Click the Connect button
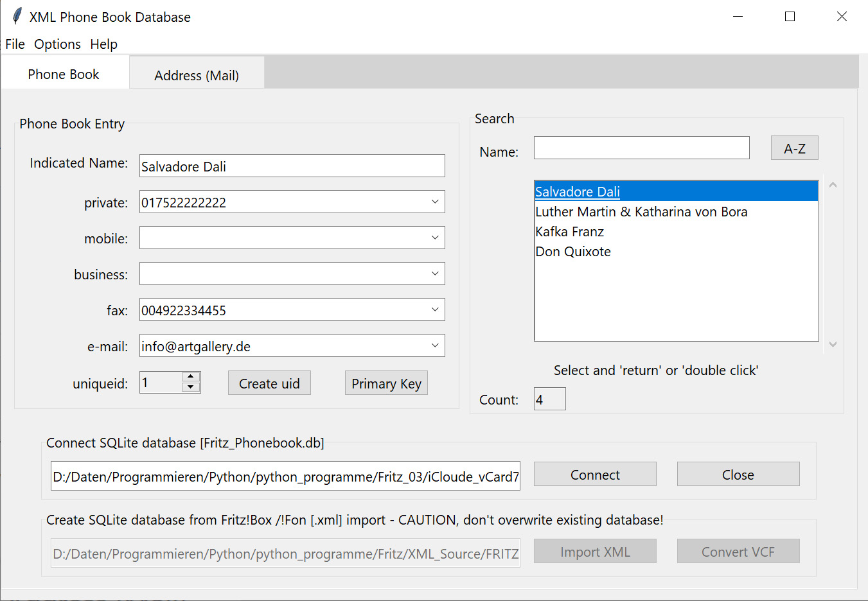This screenshot has height=601, width=868. (x=595, y=475)
